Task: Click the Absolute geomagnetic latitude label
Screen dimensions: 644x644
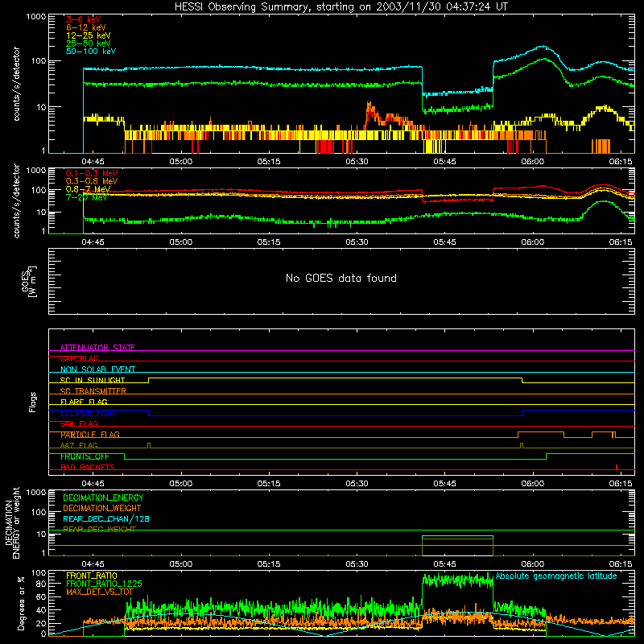Action: point(556,576)
